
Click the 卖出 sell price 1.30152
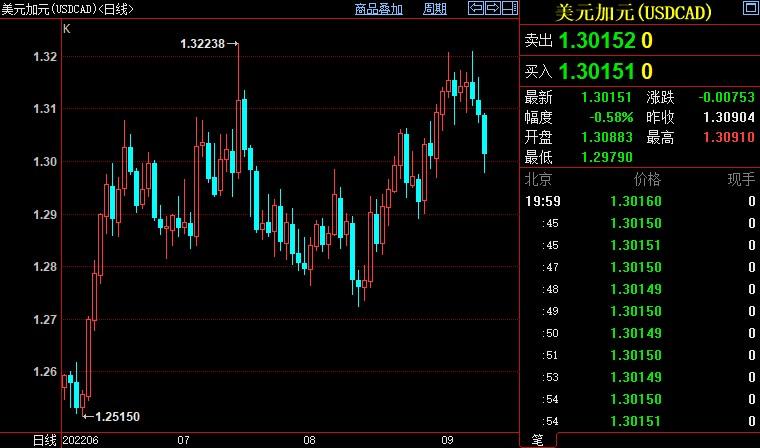point(598,41)
